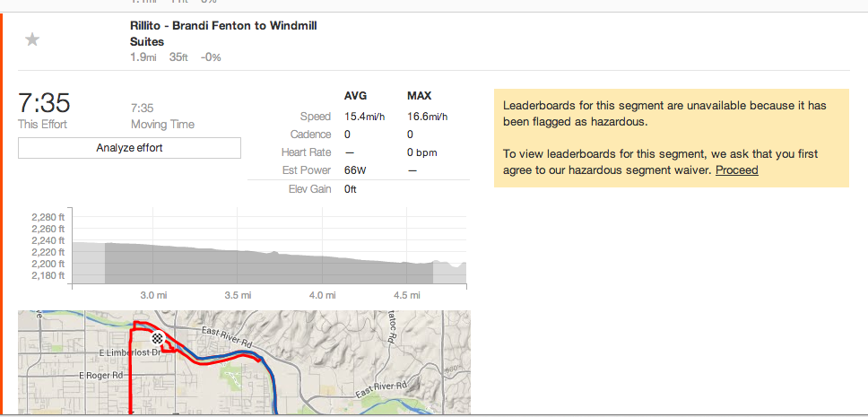Click the AVG column header
The width and height of the screenshot is (868, 417).
pos(355,96)
